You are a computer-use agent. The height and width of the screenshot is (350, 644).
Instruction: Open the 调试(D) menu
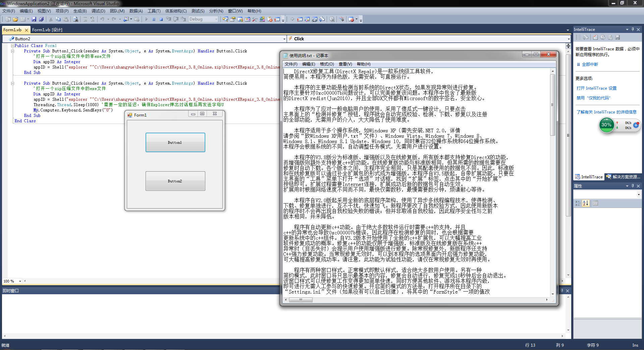(x=98, y=11)
